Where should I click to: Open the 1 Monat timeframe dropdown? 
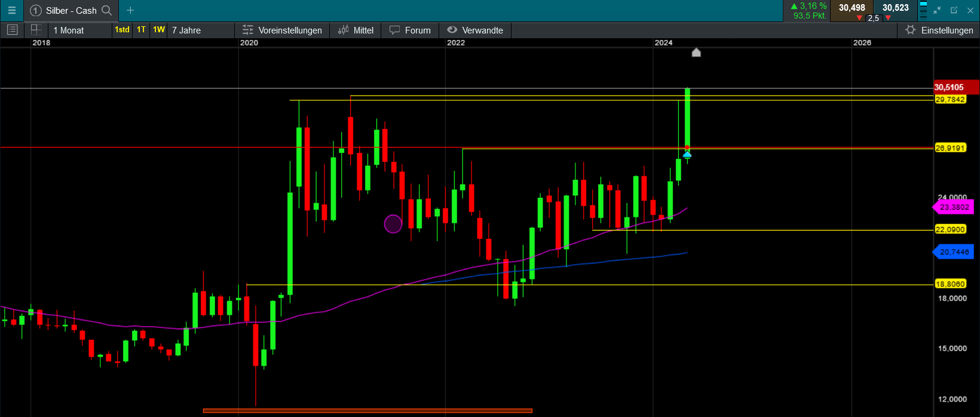click(x=80, y=30)
